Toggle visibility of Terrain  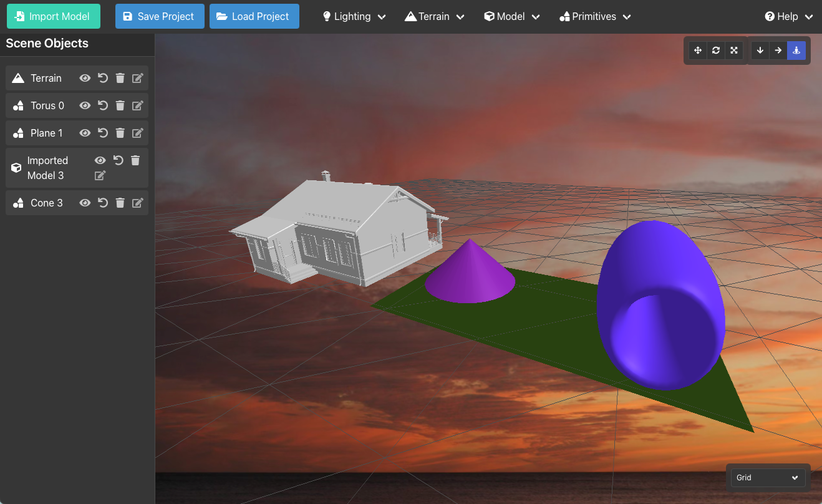click(85, 78)
